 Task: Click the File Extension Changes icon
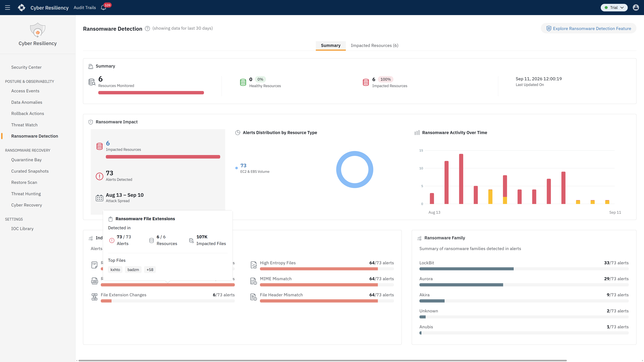[94, 297]
